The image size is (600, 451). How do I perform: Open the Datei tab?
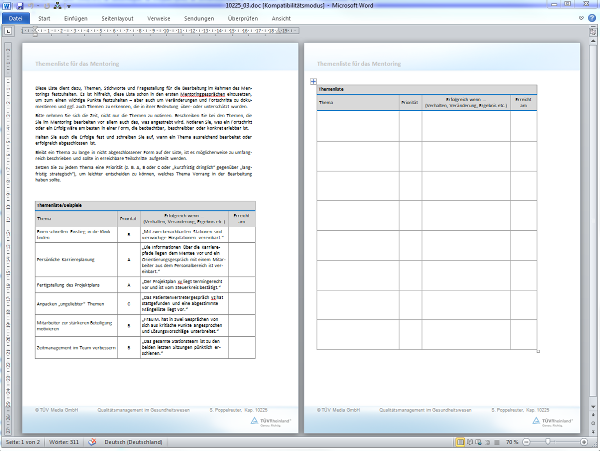coord(16,18)
